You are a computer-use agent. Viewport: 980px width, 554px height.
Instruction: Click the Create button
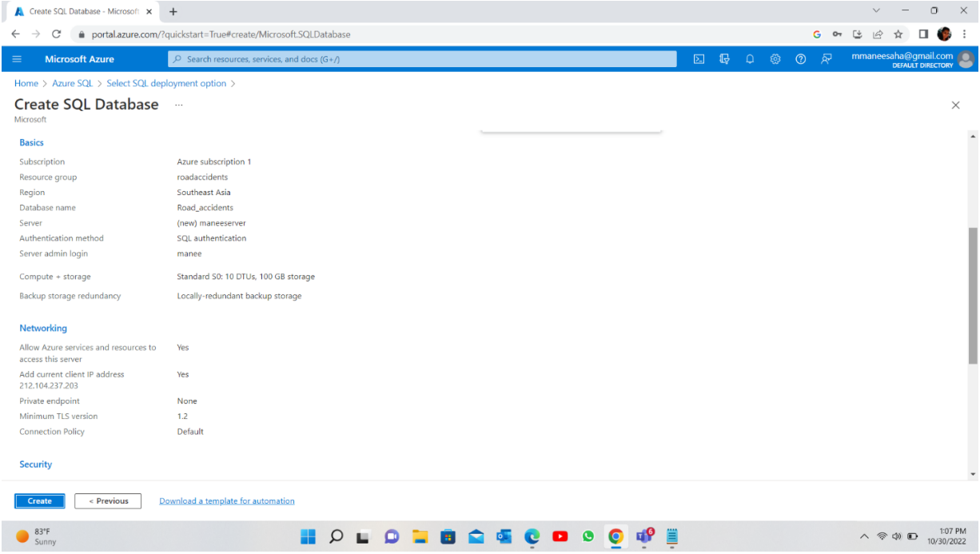pyautogui.click(x=40, y=501)
